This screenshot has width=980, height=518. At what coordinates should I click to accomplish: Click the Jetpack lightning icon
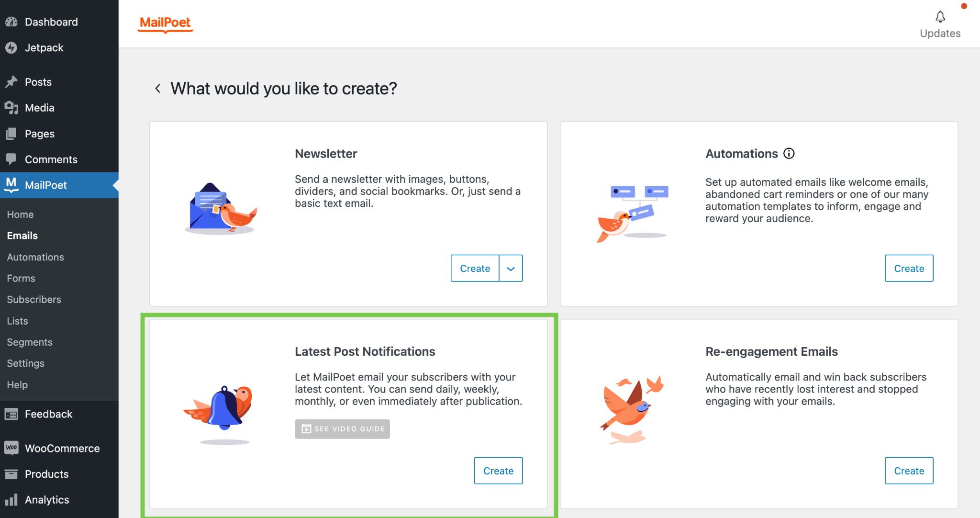11,48
